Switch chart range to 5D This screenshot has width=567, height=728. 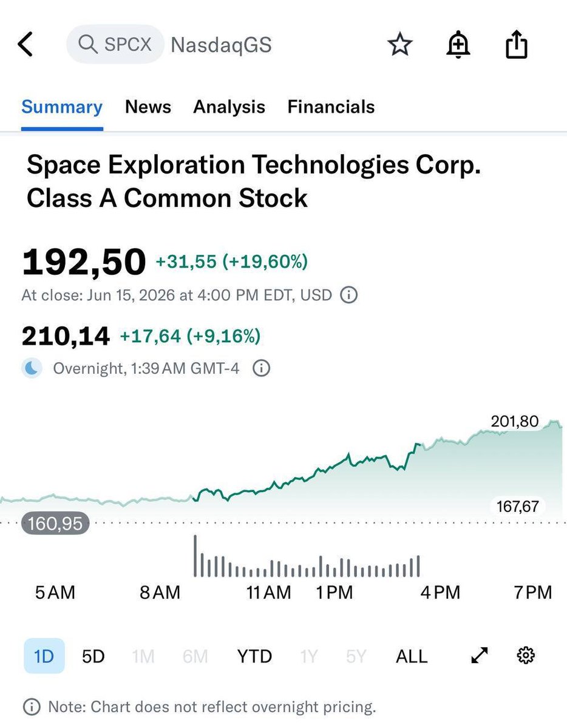coord(93,656)
